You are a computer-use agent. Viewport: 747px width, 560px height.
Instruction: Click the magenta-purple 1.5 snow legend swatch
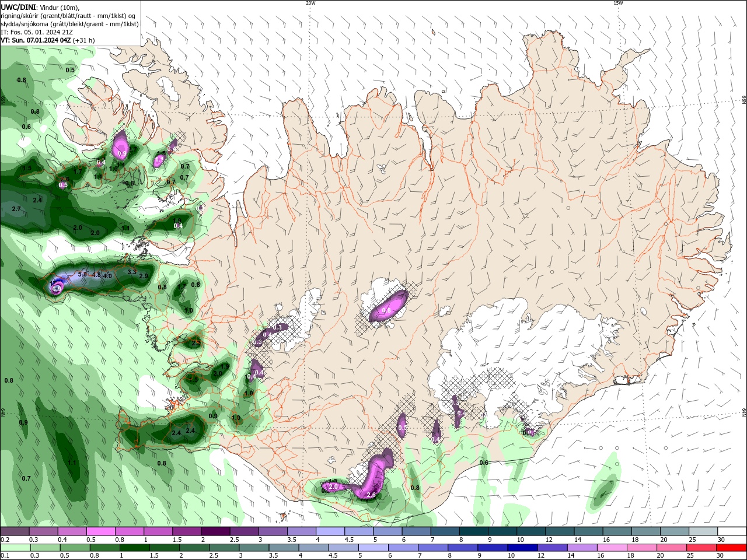tap(186, 531)
